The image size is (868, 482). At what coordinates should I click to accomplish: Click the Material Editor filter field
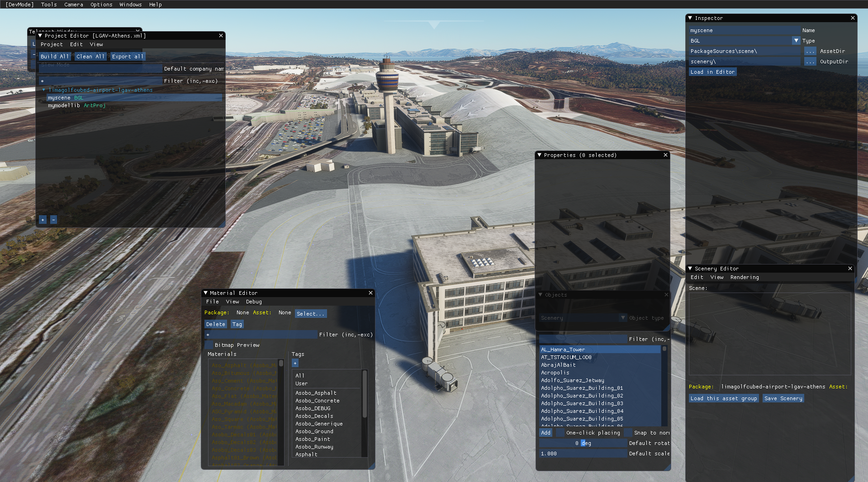click(x=261, y=335)
